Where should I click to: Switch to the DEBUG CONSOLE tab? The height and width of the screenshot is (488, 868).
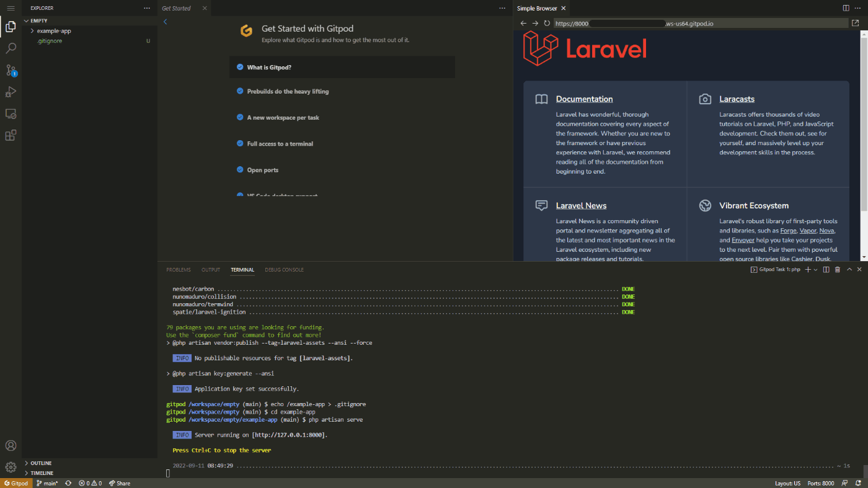point(285,270)
